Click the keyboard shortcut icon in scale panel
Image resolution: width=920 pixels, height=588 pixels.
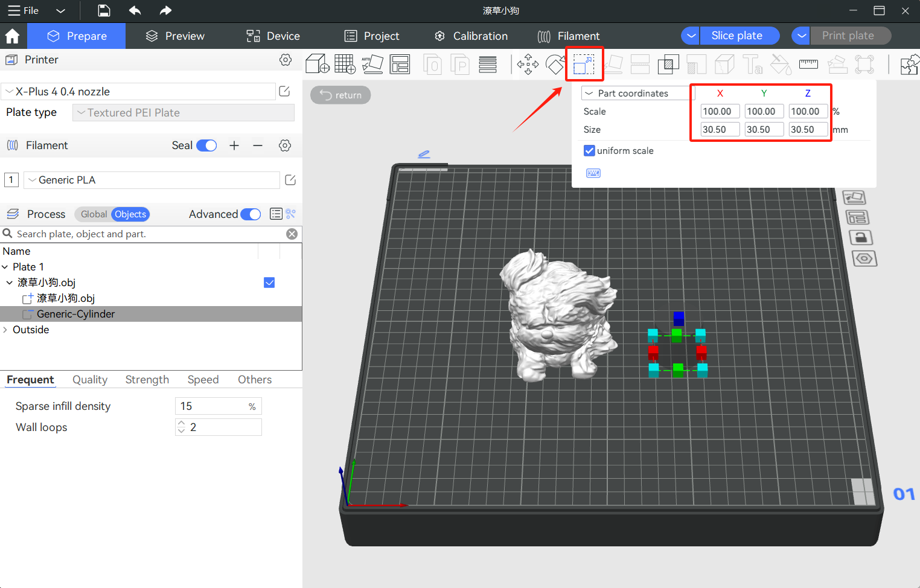(x=593, y=173)
